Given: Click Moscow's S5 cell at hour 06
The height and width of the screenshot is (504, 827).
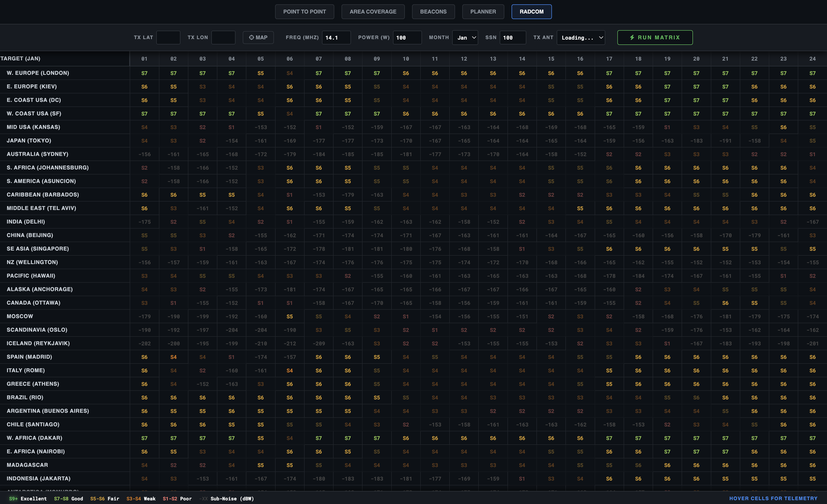Looking at the screenshot, I should (x=290, y=316).
